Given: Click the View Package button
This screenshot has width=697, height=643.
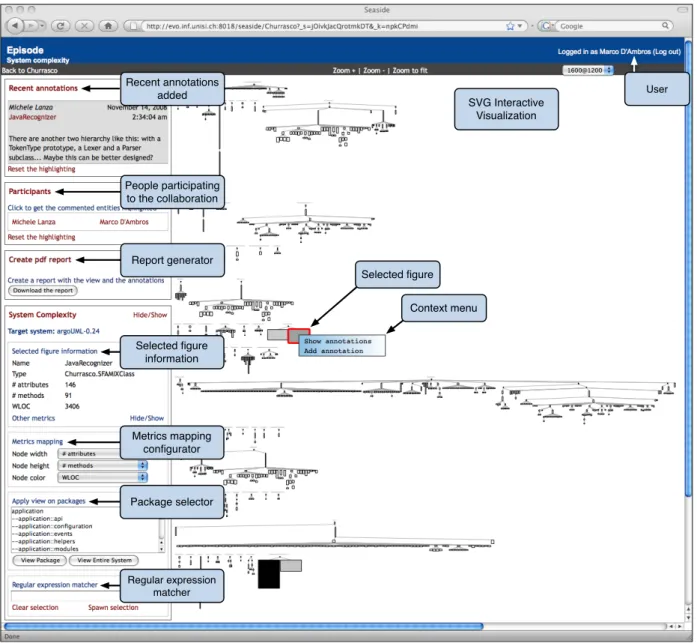Looking at the screenshot, I should click(x=40, y=560).
